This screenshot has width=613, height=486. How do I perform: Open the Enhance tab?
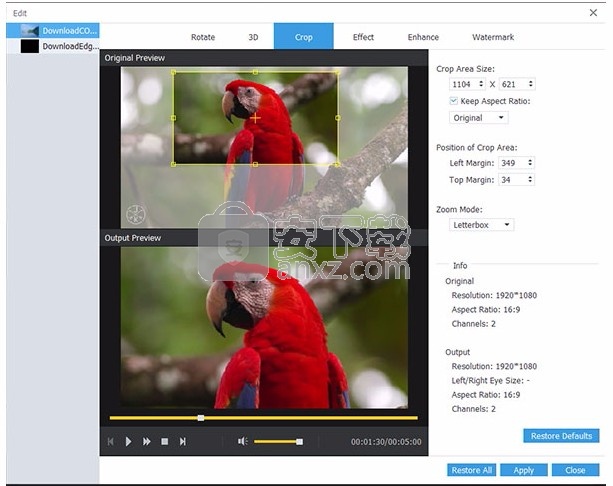pyautogui.click(x=423, y=37)
